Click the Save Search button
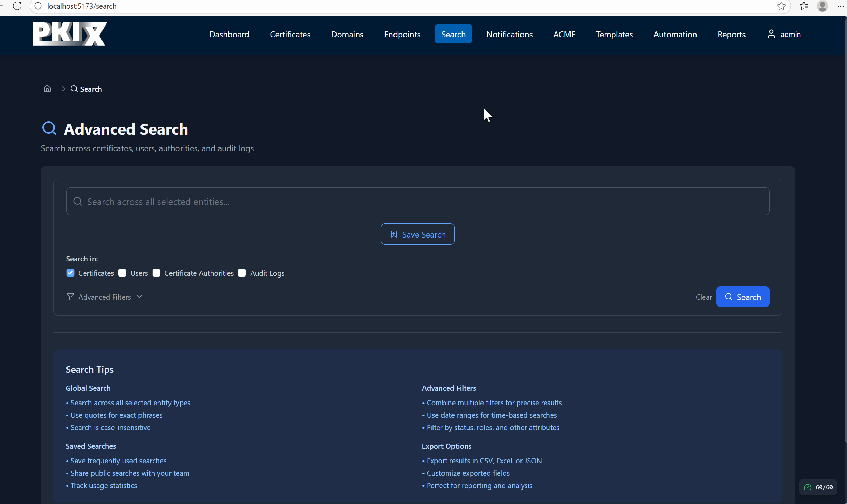The image size is (847, 504). click(x=418, y=234)
